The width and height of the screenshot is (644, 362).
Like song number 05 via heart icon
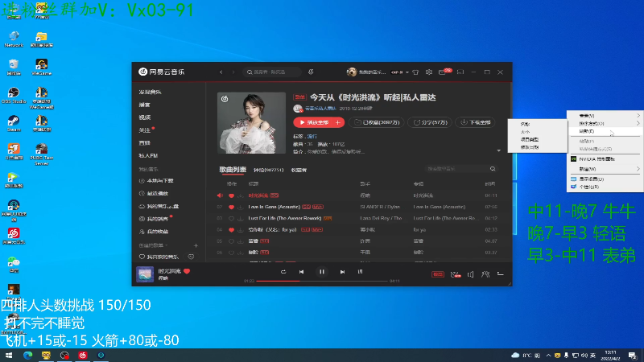[231, 241]
